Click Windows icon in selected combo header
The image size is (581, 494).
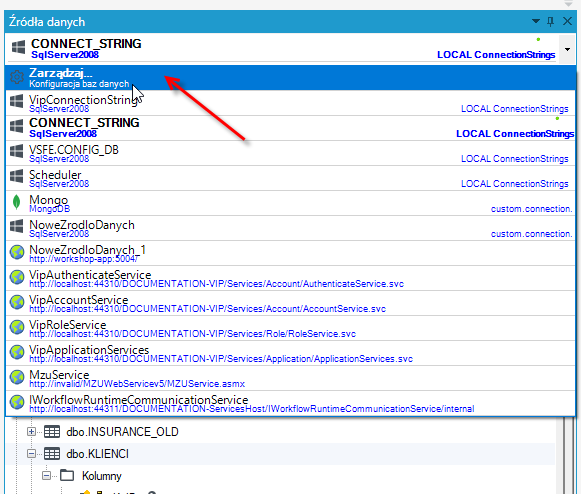click(19, 47)
